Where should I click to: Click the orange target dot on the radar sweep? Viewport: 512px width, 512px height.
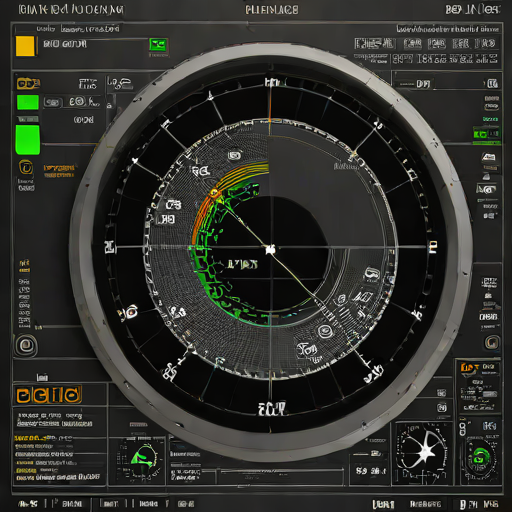(213, 192)
